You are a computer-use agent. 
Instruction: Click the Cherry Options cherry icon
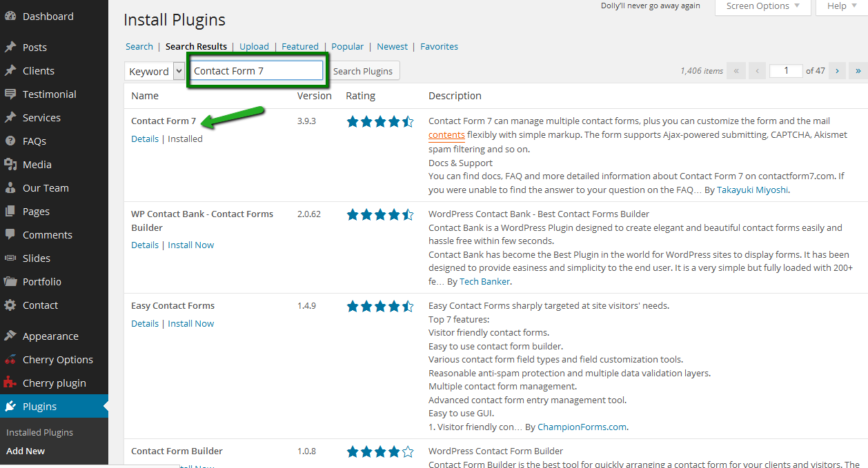coord(10,360)
